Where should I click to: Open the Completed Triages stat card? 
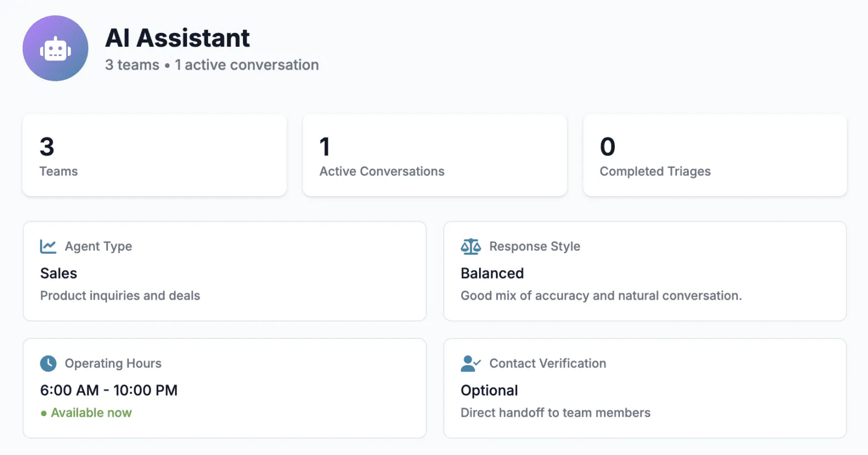point(715,155)
